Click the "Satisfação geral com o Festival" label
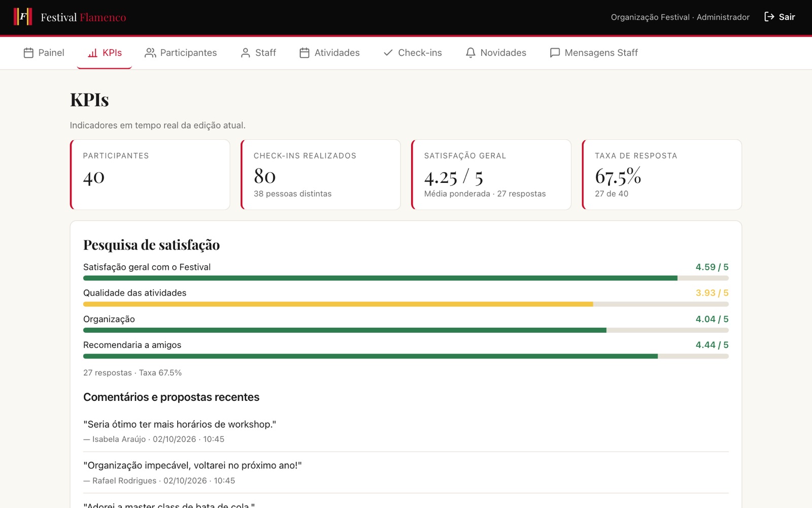812x508 pixels. [147, 267]
